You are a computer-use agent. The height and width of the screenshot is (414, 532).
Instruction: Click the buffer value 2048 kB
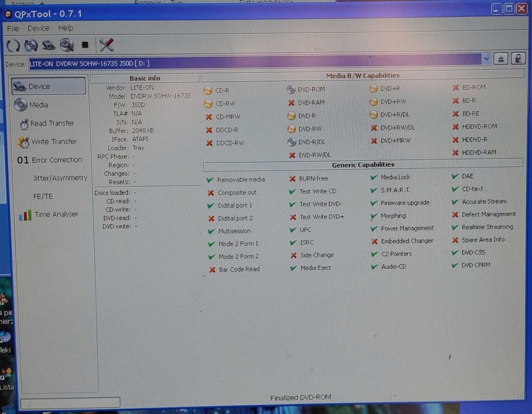tap(143, 130)
